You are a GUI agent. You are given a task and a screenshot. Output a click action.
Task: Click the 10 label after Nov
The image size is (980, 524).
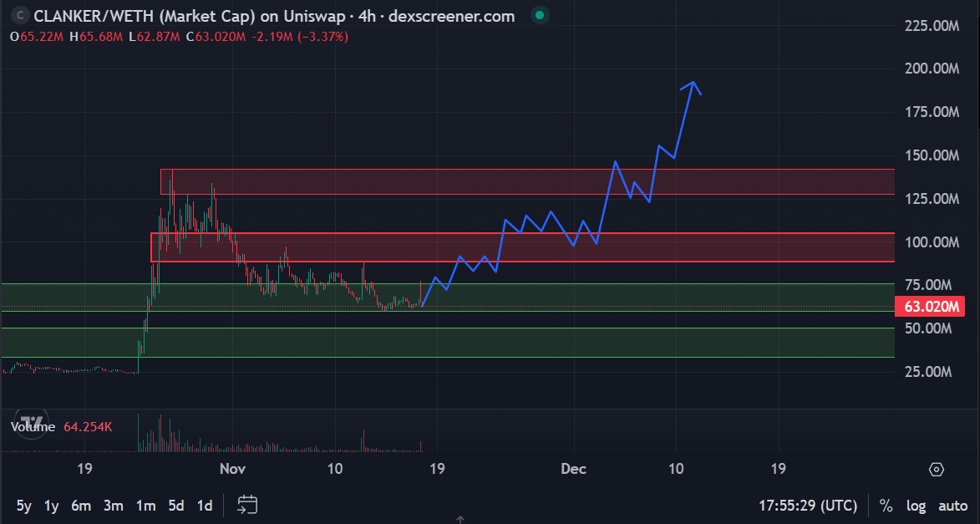tap(335, 468)
